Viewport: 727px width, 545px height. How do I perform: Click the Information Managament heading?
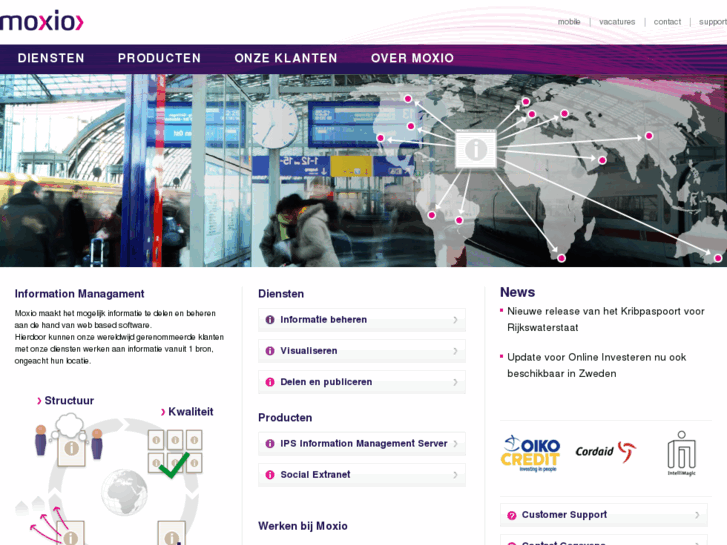[79, 294]
